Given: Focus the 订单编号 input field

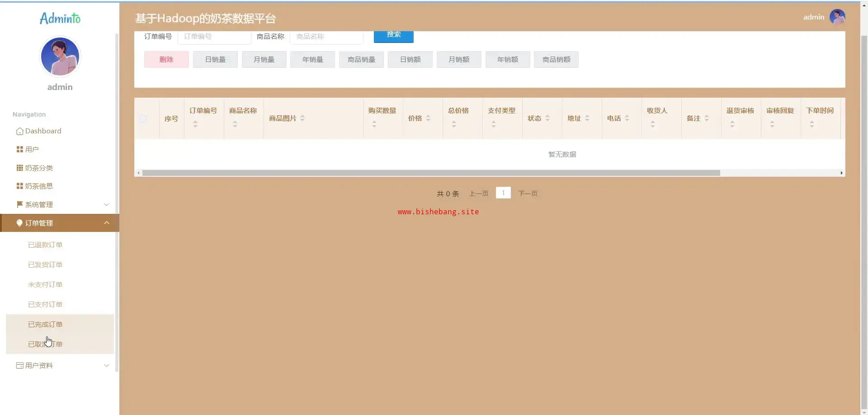Looking at the screenshot, I should [214, 37].
